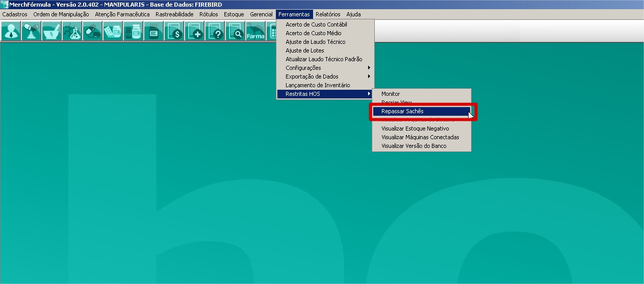Click the mortar and pestle Rx icon
Screen dimensions: 644x284
51,32
